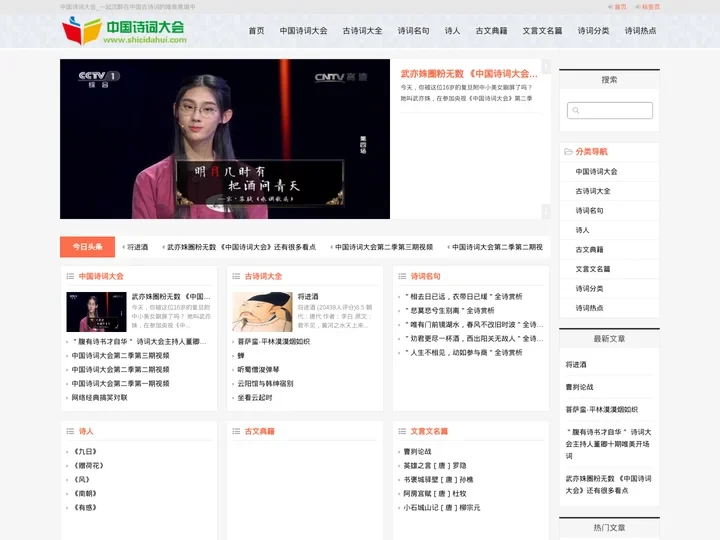
Task: Click list icon beside 文言文名篇 section heading
Action: pyautogui.click(x=402, y=431)
